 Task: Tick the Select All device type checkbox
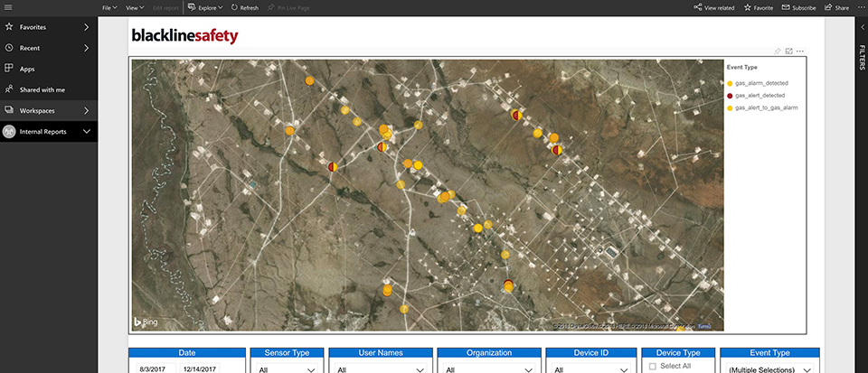point(651,366)
